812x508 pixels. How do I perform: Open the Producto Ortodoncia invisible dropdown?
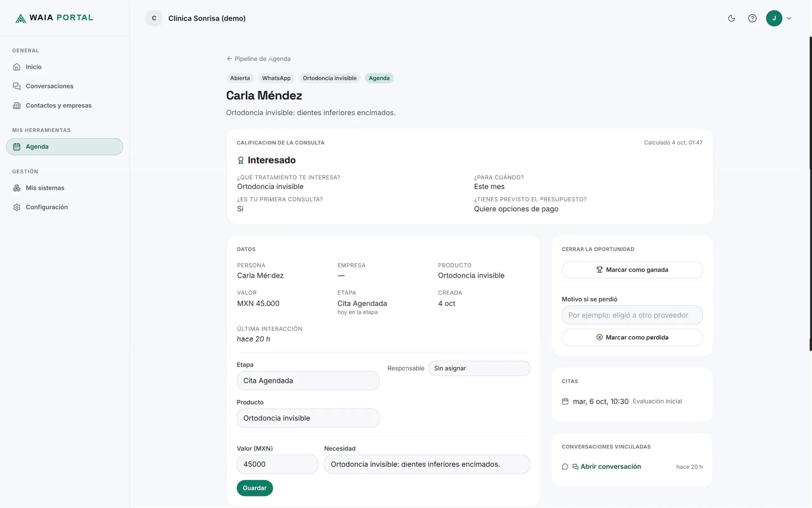coord(308,418)
